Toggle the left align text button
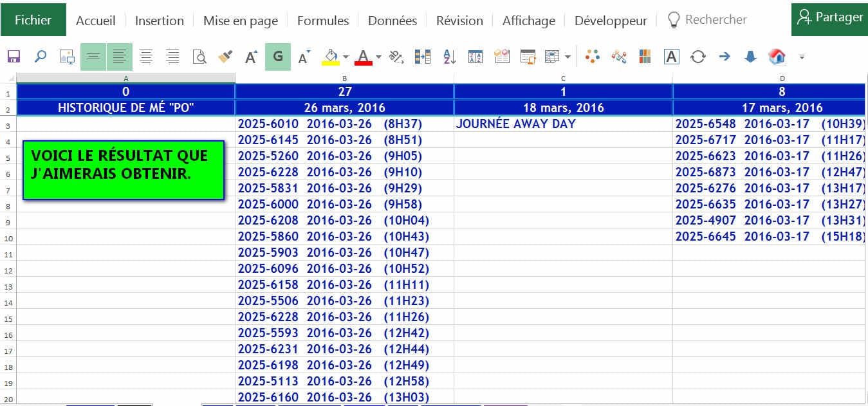This screenshot has height=406, width=868. point(120,57)
